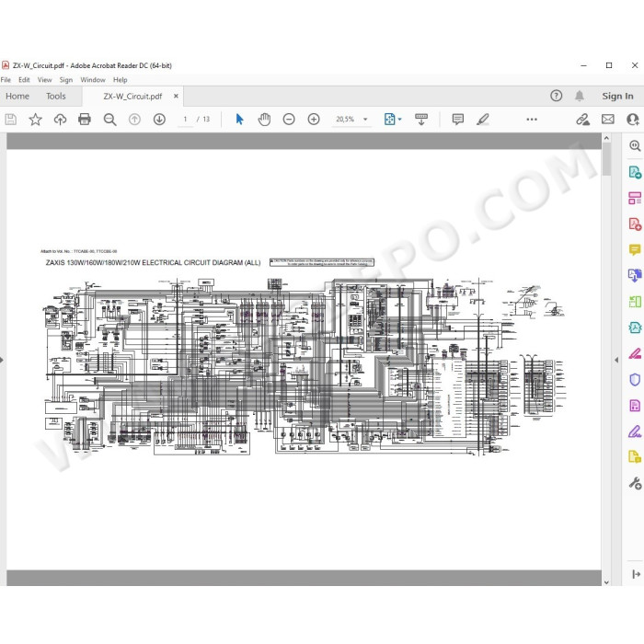Expand the fit page options dropdown arrow
The width and height of the screenshot is (644, 644).
400,120
